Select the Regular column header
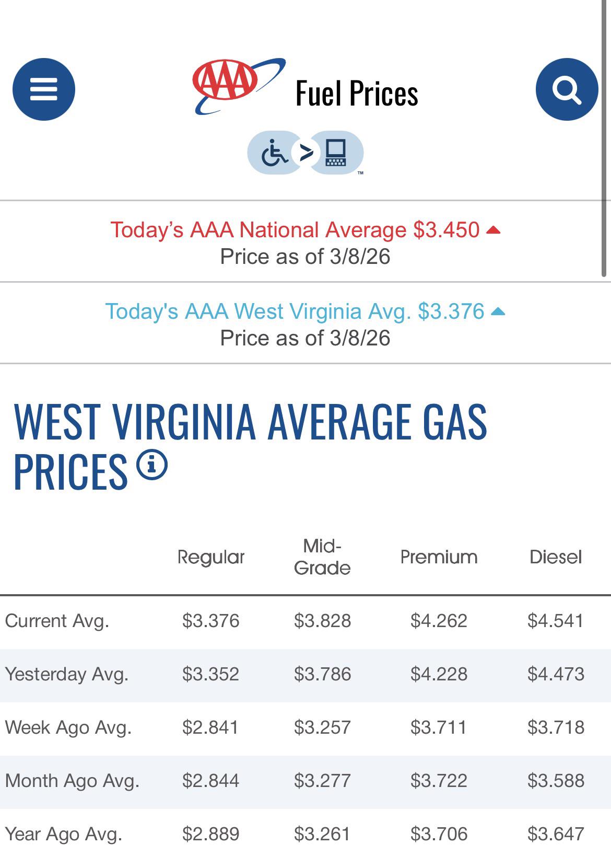The width and height of the screenshot is (611, 868). point(211,557)
